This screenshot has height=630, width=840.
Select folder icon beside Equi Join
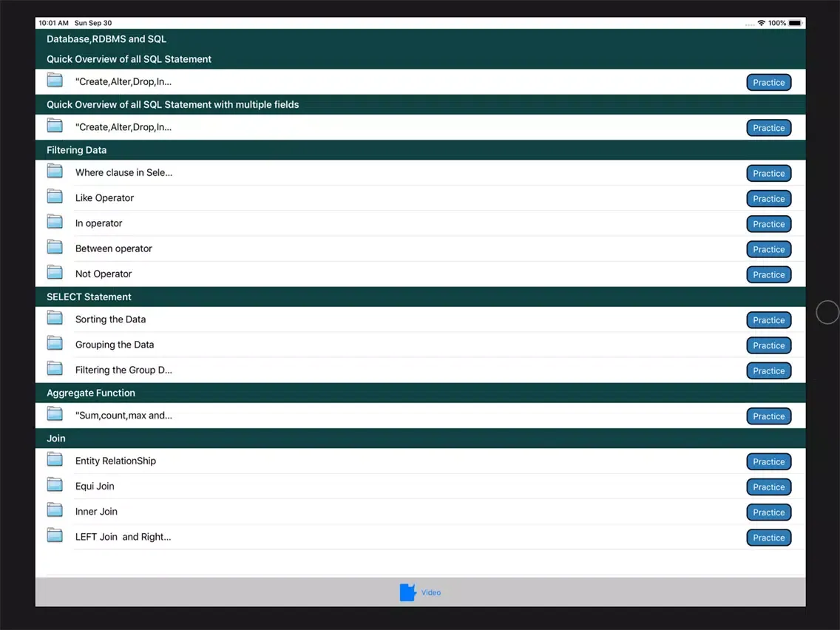[55, 485]
